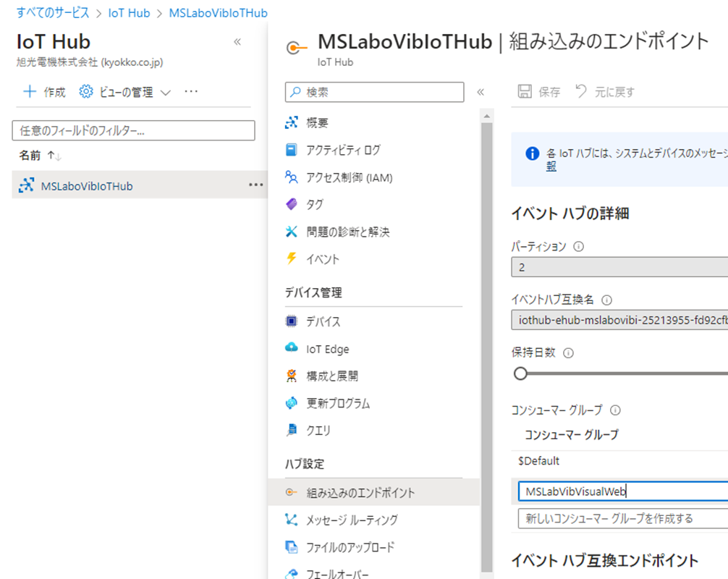Click the configuration and deployment icon
728x579 pixels.
coord(291,375)
